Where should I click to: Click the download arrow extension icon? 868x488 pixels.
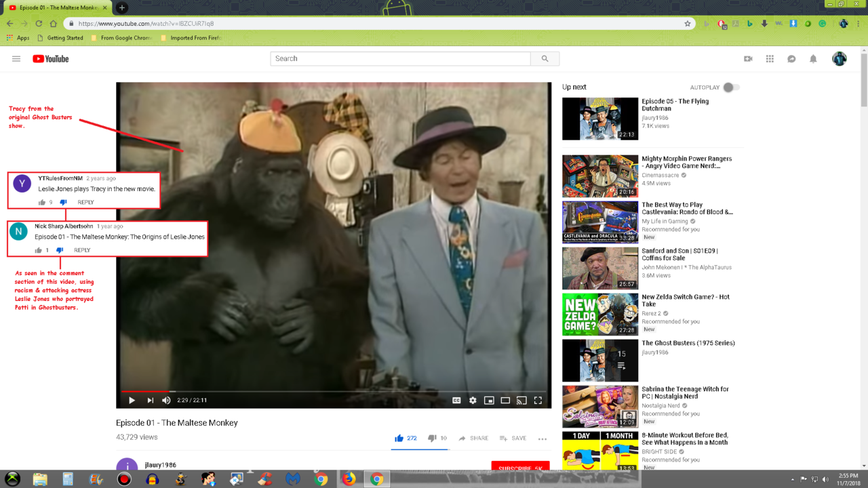[x=764, y=24]
